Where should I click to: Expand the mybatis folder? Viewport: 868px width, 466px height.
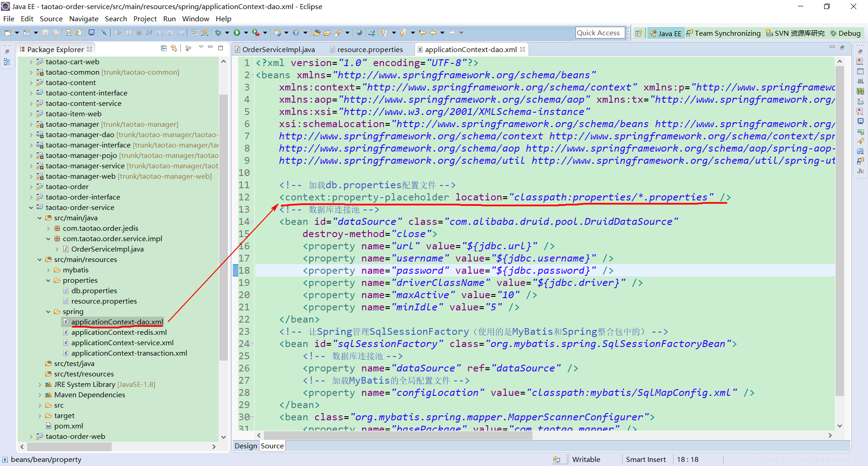pos(48,270)
